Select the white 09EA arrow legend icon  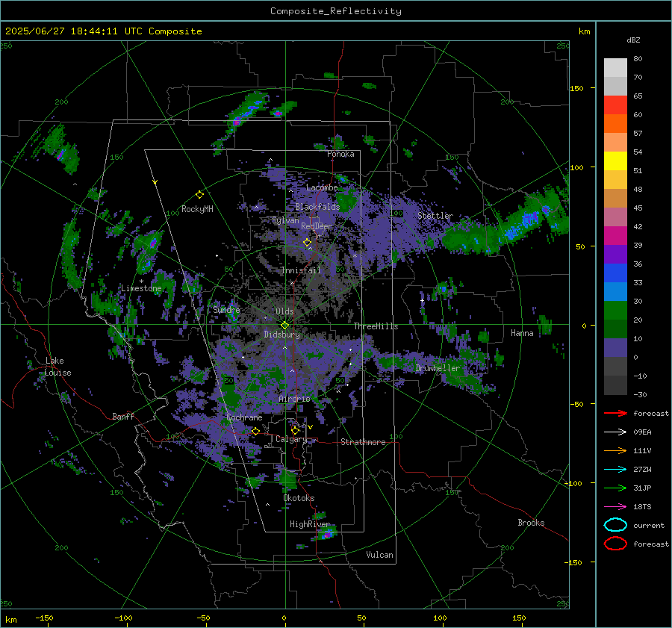pyautogui.click(x=615, y=432)
